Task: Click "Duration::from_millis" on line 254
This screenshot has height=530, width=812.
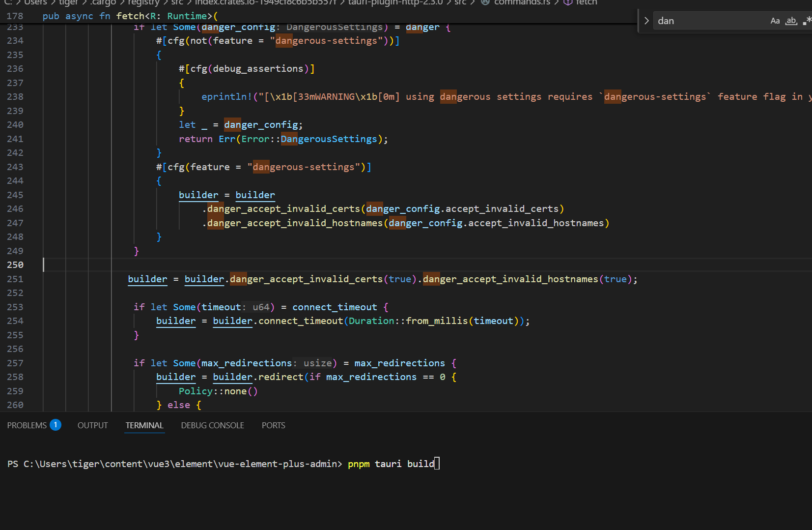Action: [408, 321]
